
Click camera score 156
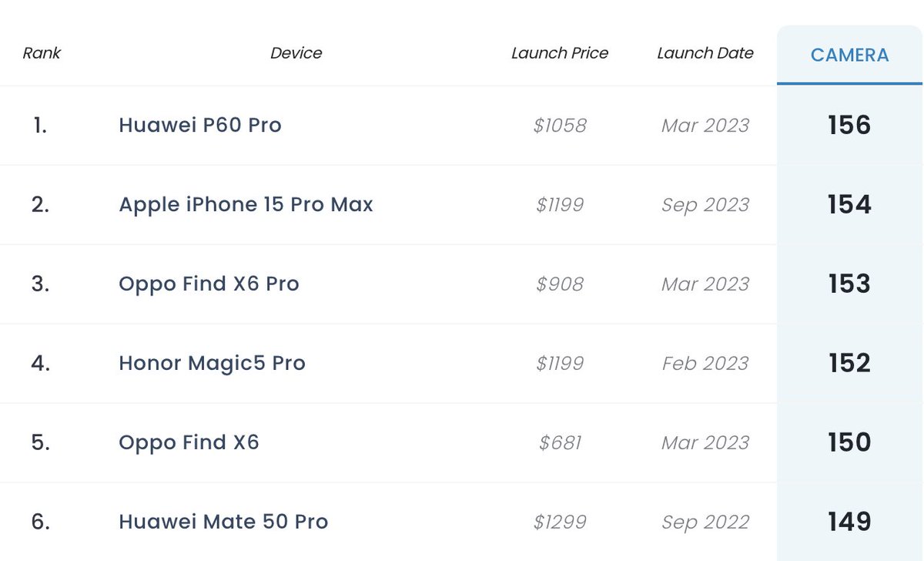(849, 125)
